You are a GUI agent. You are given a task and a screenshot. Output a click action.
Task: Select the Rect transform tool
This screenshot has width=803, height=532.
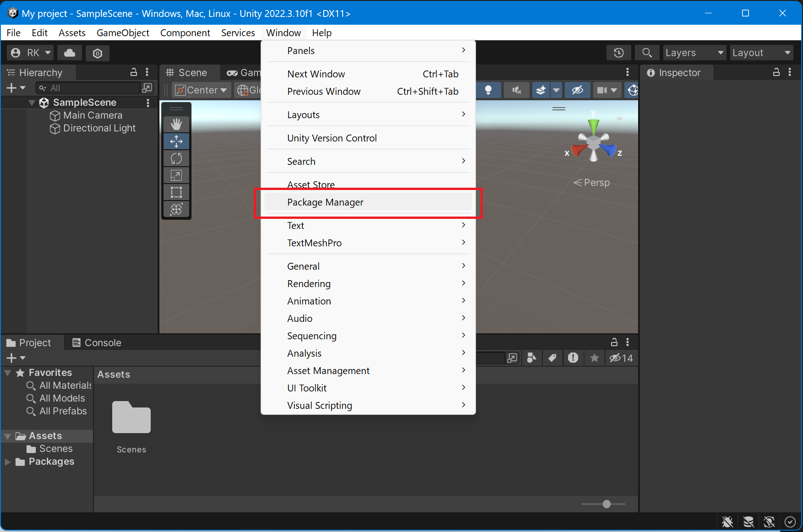(176, 192)
